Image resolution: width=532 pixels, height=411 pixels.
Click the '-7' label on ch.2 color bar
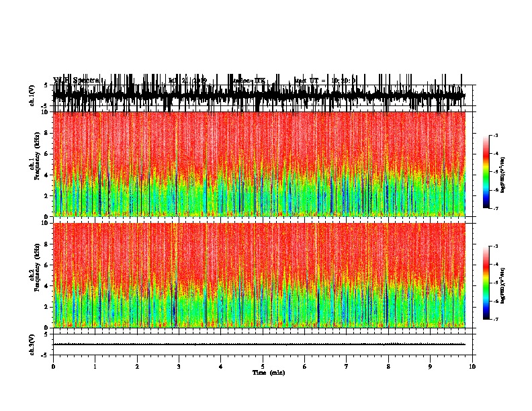pos(495,319)
